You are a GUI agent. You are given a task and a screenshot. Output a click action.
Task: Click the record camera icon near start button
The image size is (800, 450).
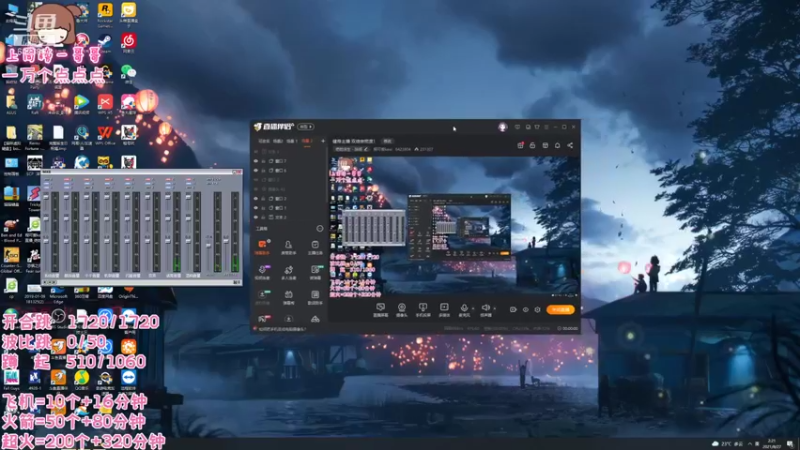513,310
